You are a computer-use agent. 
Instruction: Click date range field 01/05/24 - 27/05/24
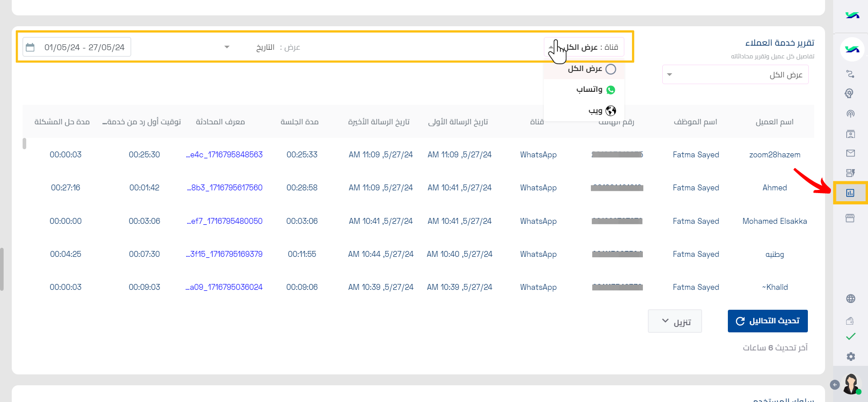pyautogui.click(x=77, y=47)
